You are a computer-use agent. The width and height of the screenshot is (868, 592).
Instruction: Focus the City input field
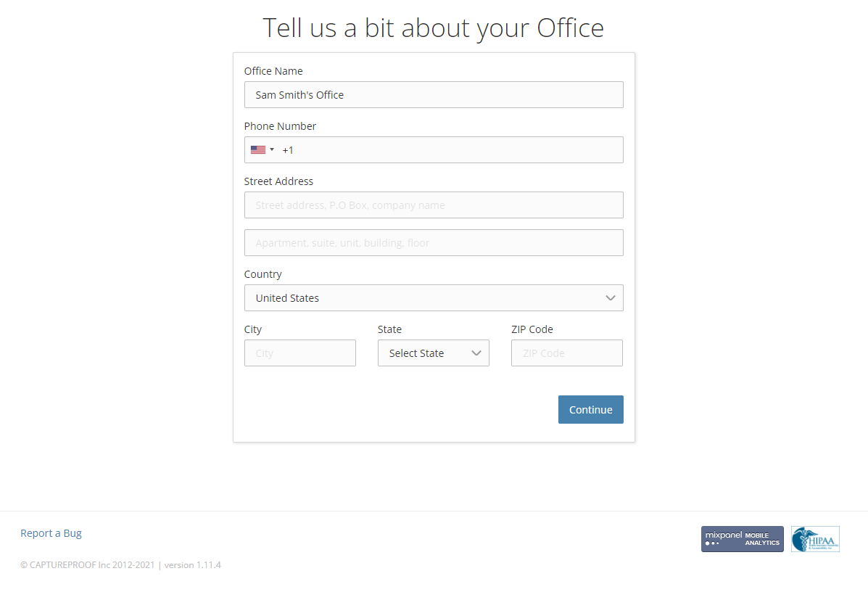pyautogui.click(x=300, y=353)
